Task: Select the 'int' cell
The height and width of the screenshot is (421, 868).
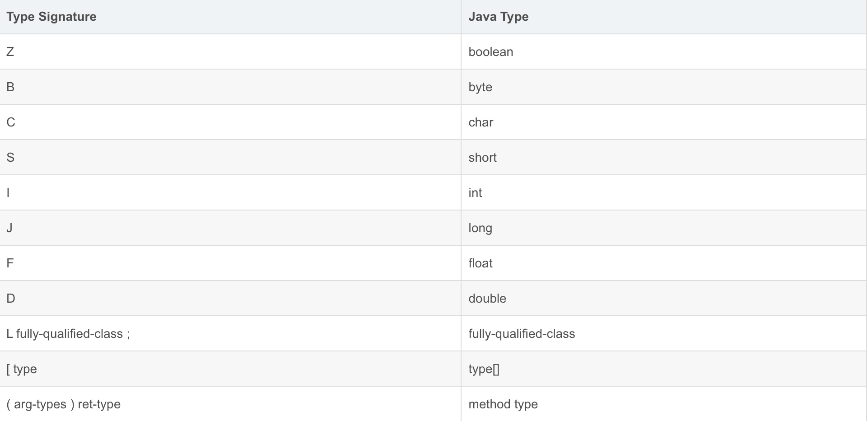Action: click(664, 193)
